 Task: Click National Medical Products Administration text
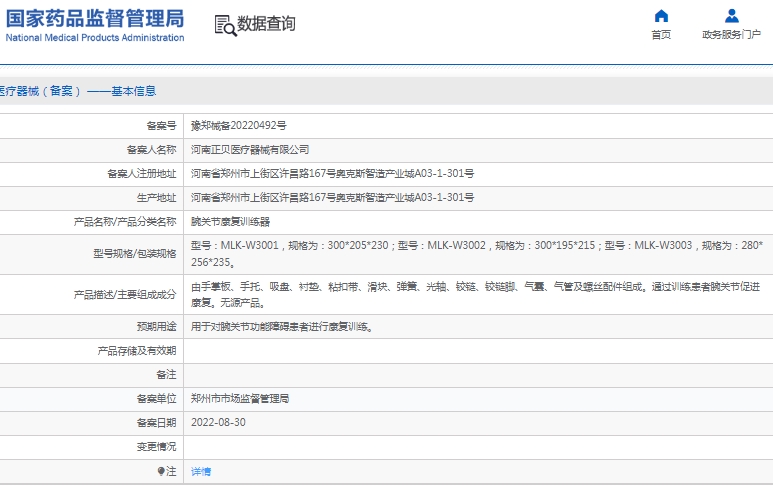pos(95,37)
